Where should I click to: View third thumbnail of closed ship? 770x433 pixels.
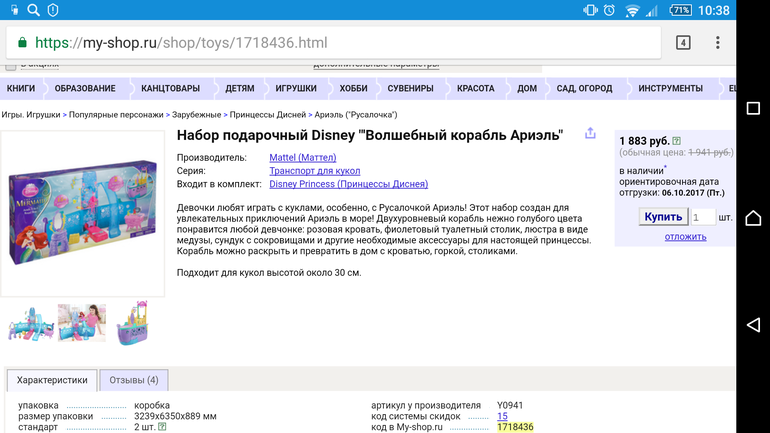[132, 323]
